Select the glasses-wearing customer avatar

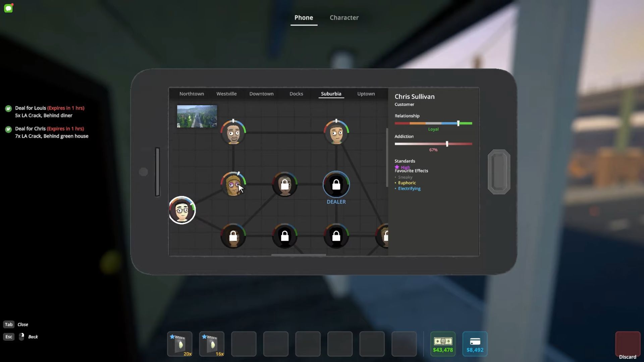[182, 210]
